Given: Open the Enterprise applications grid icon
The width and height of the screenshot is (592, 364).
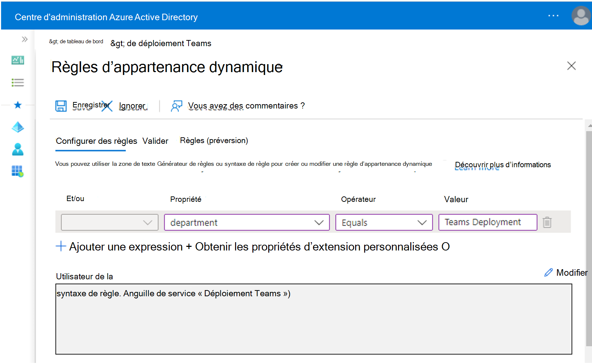Looking at the screenshot, I should [18, 171].
